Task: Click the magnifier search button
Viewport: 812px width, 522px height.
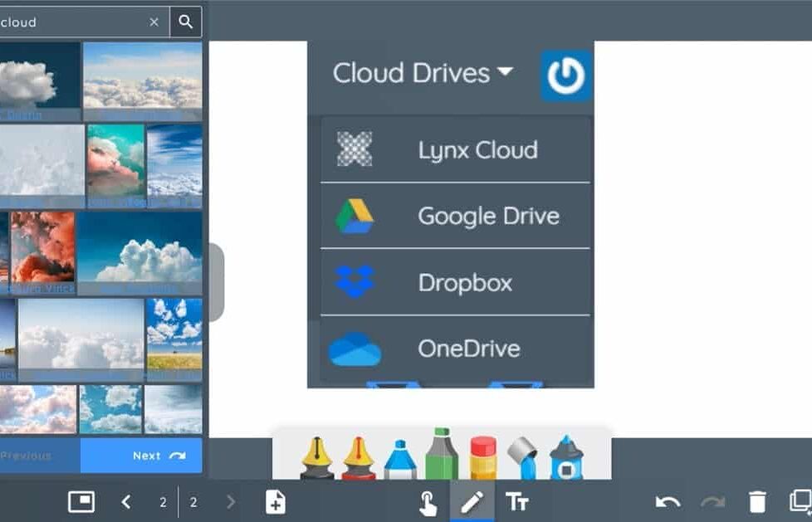Action: [x=185, y=22]
